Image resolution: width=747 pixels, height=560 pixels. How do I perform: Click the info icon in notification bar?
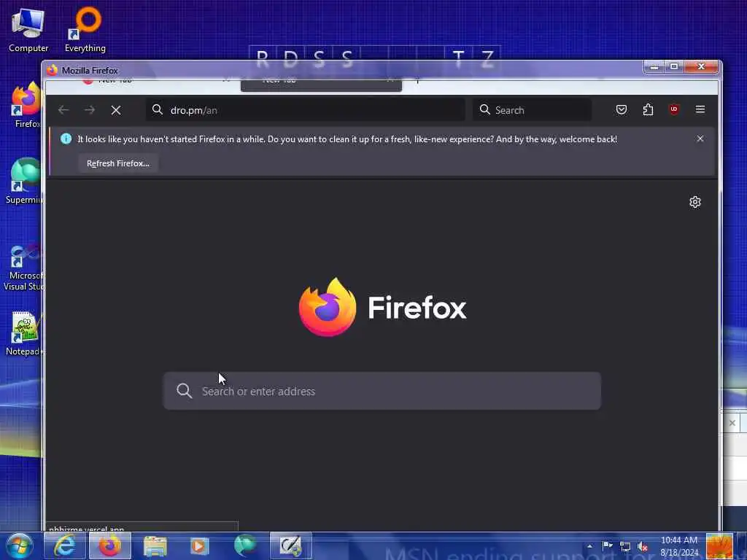point(66,139)
